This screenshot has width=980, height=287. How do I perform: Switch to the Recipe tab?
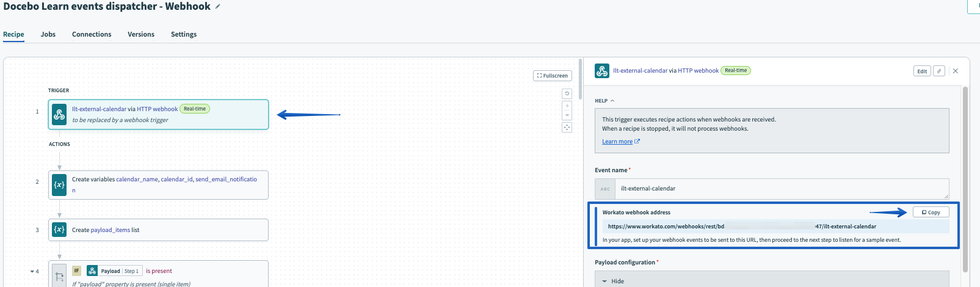(13, 34)
